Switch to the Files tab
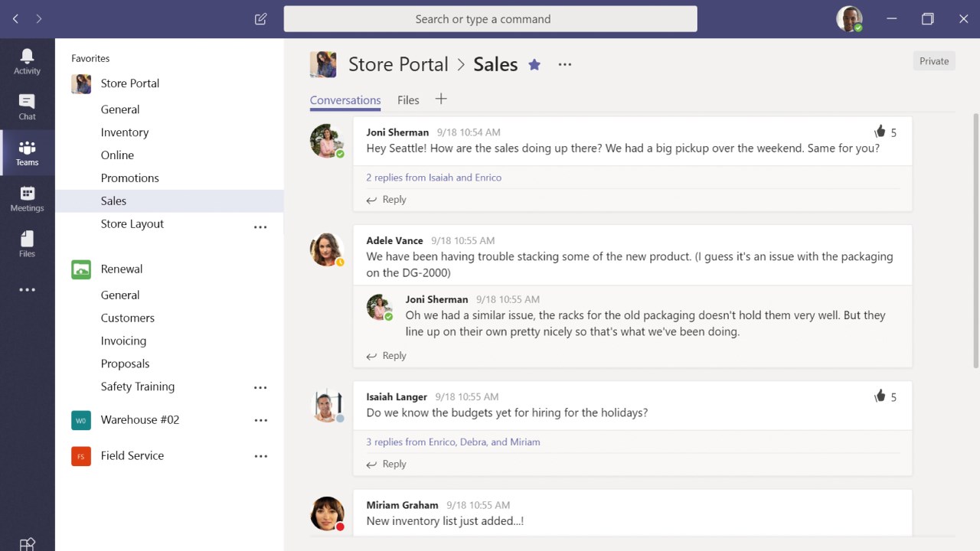 pyautogui.click(x=408, y=100)
